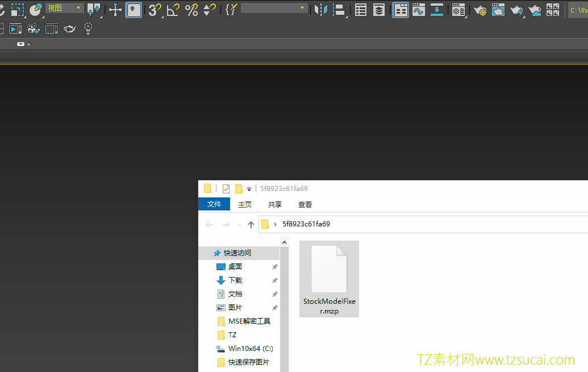This screenshot has height=372, width=588.
Task: Click the pin icon next to 桌面
Action: pos(274,267)
